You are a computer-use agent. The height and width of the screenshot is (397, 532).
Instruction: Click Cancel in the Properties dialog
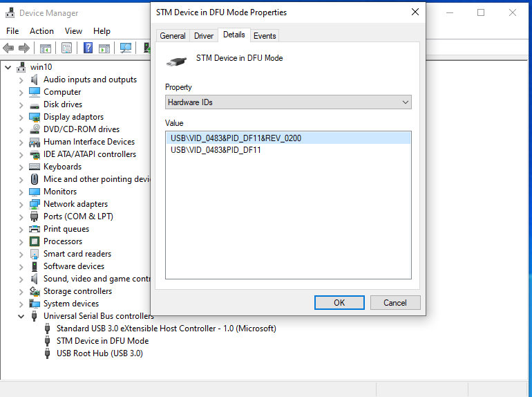(395, 302)
